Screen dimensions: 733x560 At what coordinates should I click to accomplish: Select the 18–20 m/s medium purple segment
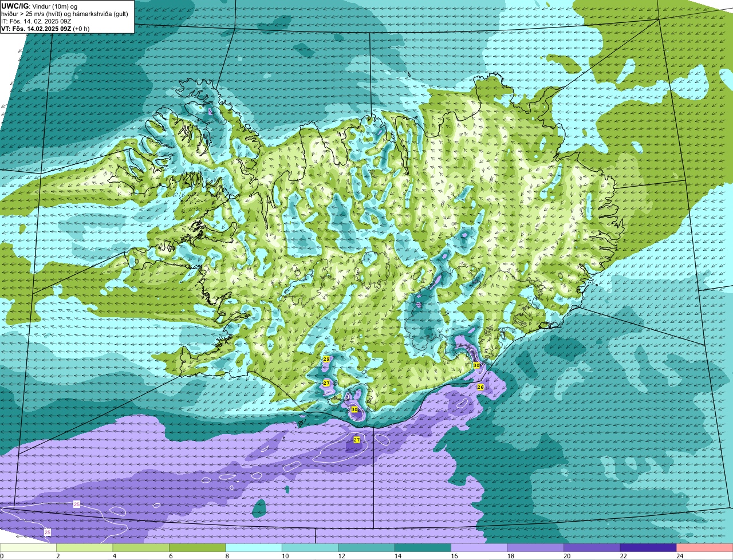pos(535,547)
